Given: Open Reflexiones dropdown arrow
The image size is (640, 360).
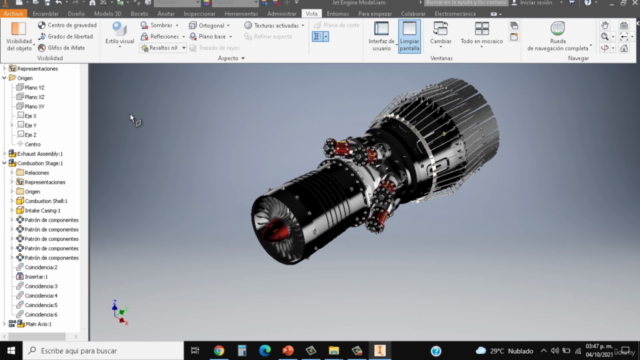Looking at the screenshot, I should (183, 37).
